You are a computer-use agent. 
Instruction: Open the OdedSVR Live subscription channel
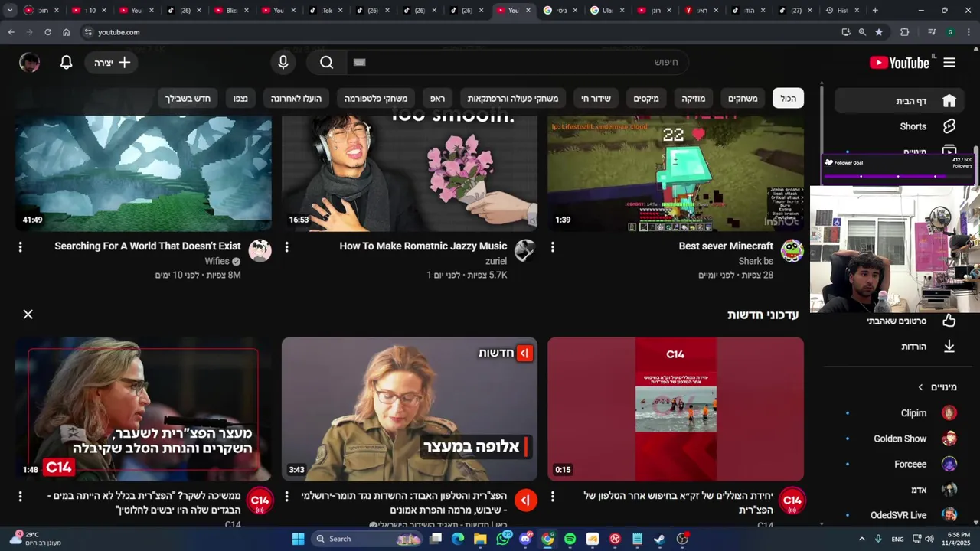[x=900, y=515]
